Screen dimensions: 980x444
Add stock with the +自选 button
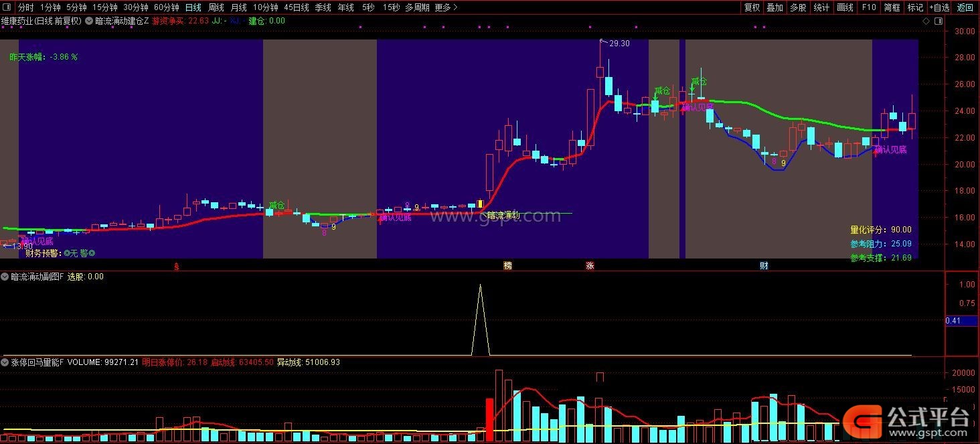(x=939, y=7)
